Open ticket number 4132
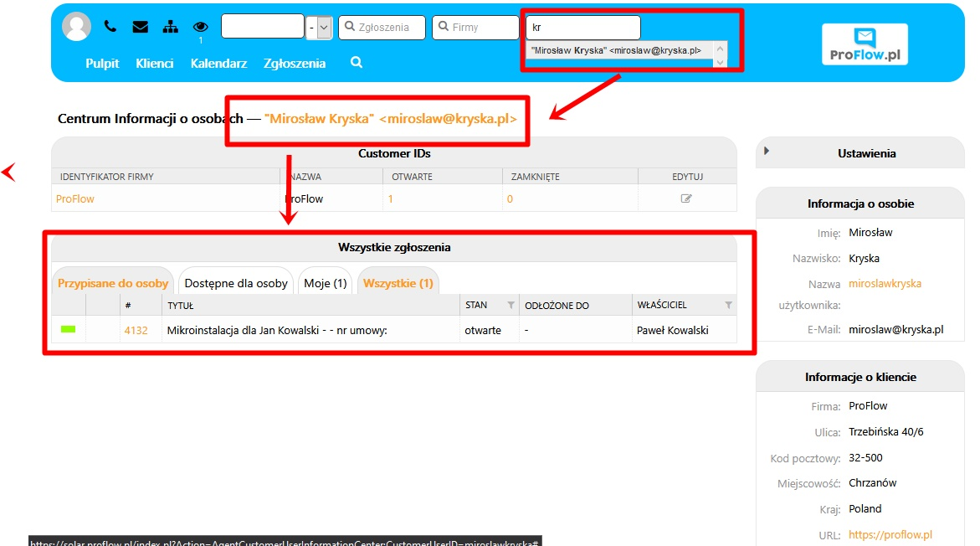This screenshot has width=980, height=546. (x=136, y=330)
